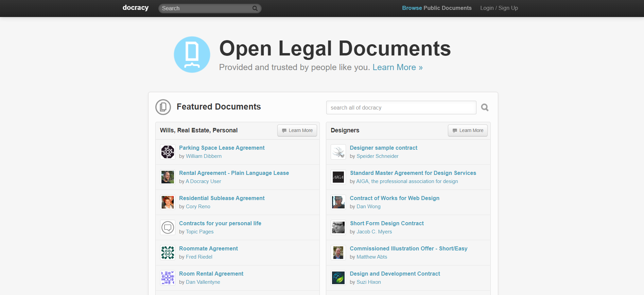Visit Matthew Abts' profile link
644x295 pixels.
(372, 257)
